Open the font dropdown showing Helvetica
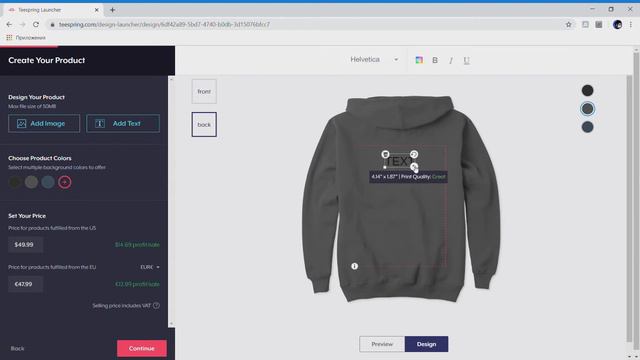The width and height of the screenshot is (640, 360). [x=374, y=60]
